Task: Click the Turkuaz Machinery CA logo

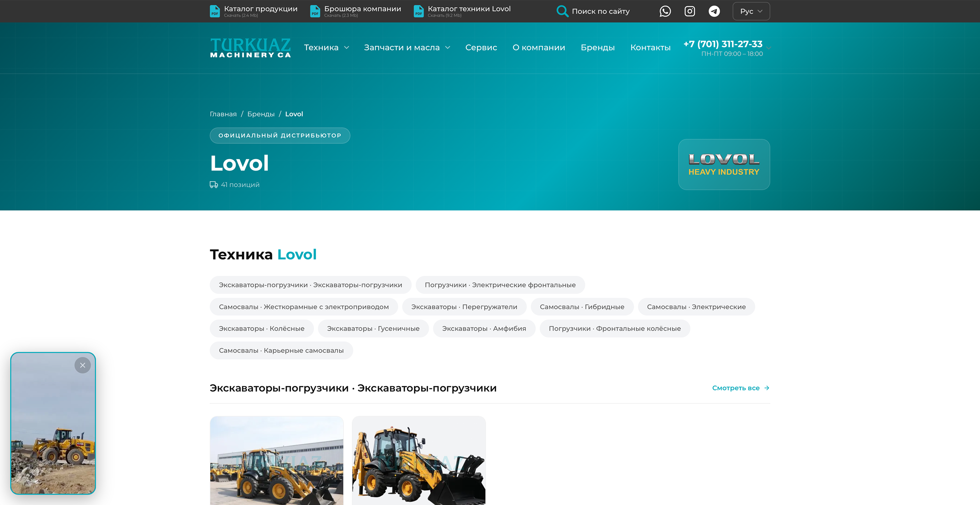Action: [250, 48]
